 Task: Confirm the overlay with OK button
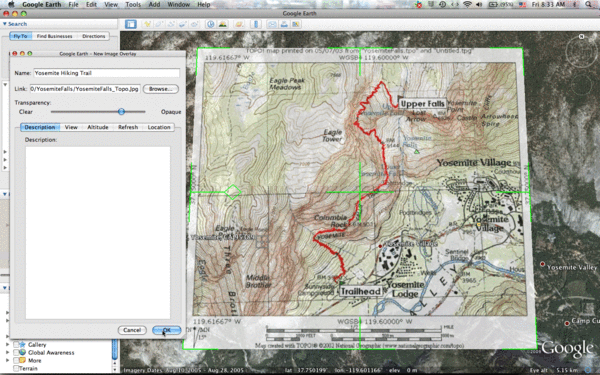pyautogui.click(x=166, y=330)
